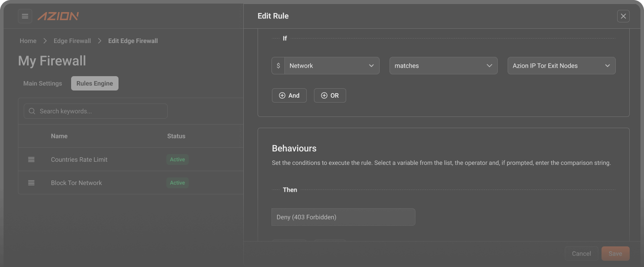
Task: Focus the Search keywords field
Action: tap(96, 111)
